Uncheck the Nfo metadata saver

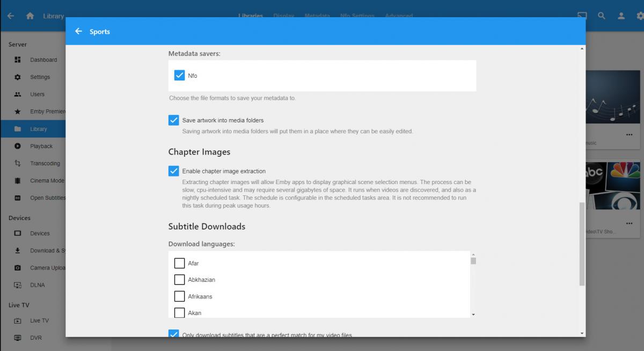(180, 75)
